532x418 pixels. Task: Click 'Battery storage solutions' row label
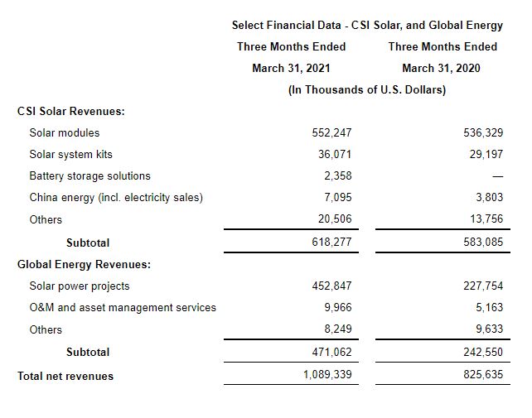click(90, 176)
